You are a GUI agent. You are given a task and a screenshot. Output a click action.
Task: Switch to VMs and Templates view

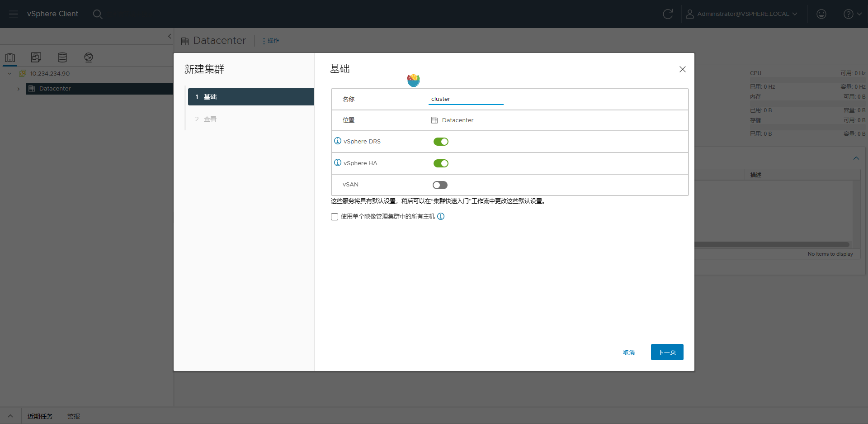(36, 57)
